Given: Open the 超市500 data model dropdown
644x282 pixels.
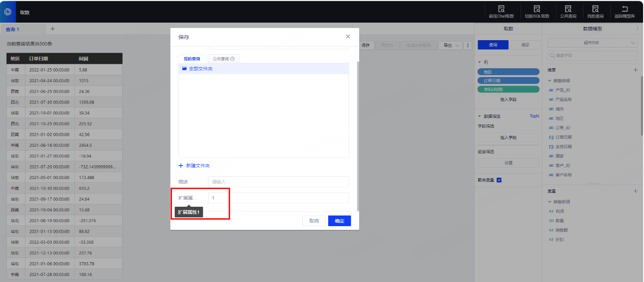Looking at the screenshot, I should tap(592, 43).
